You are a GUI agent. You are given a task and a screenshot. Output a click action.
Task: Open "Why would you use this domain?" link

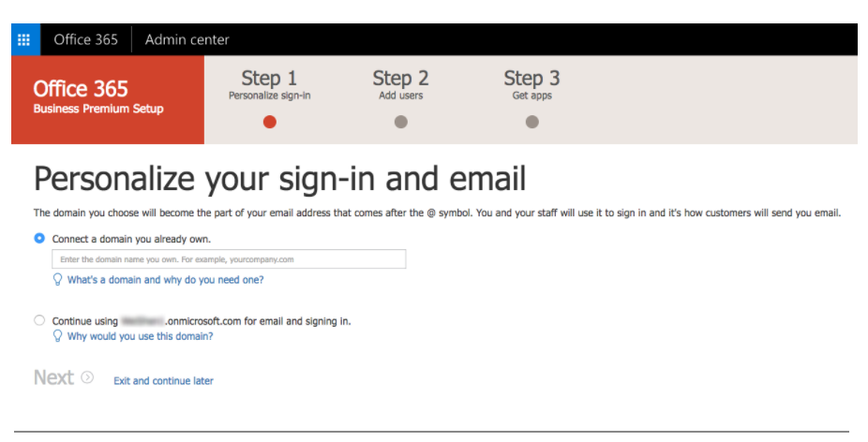pyautogui.click(x=140, y=336)
